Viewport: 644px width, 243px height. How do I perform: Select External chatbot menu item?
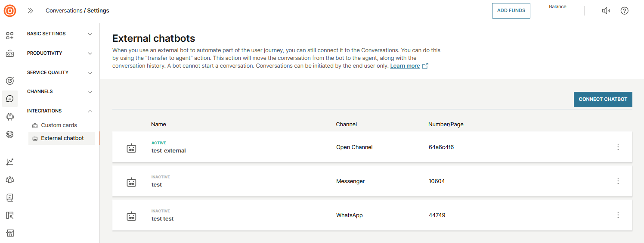pos(62,138)
